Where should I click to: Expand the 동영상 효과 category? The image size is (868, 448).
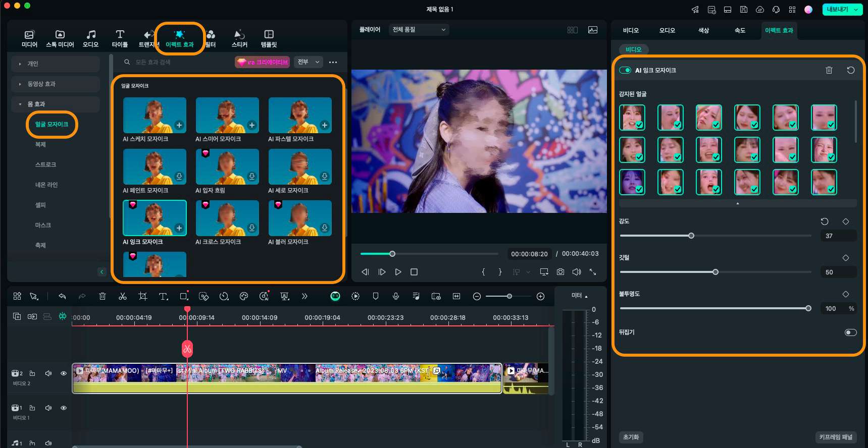(56, 84)
